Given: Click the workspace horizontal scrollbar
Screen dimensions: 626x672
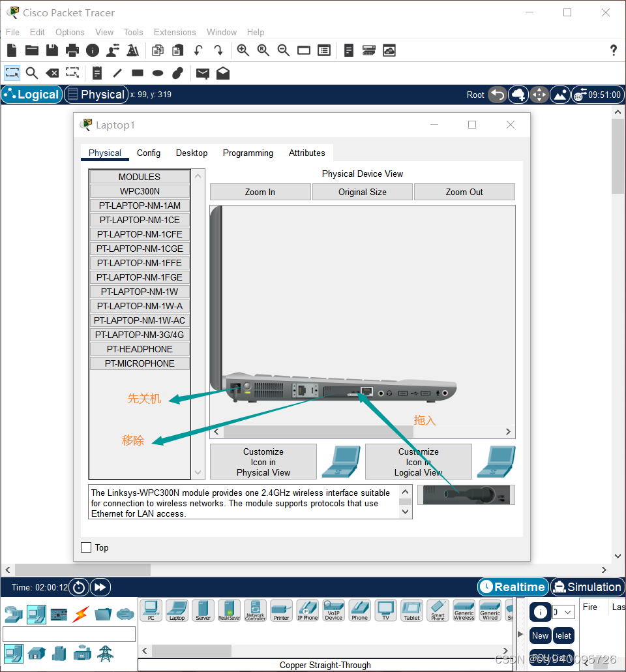Looking at the screenshot, I should (x=83, y=570).
